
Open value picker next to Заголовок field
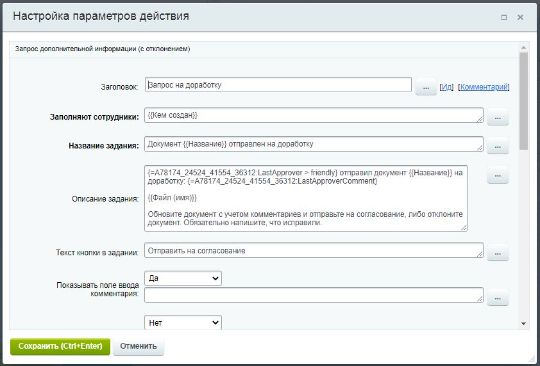[x=426, y=88]
